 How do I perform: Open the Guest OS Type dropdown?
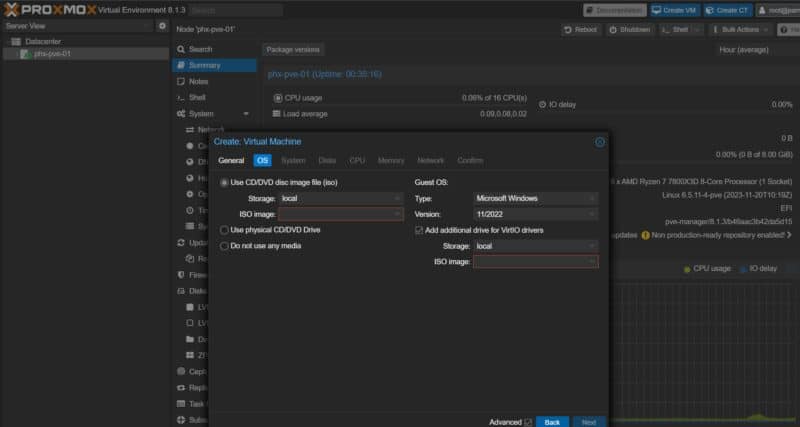(x=536, y=198)
